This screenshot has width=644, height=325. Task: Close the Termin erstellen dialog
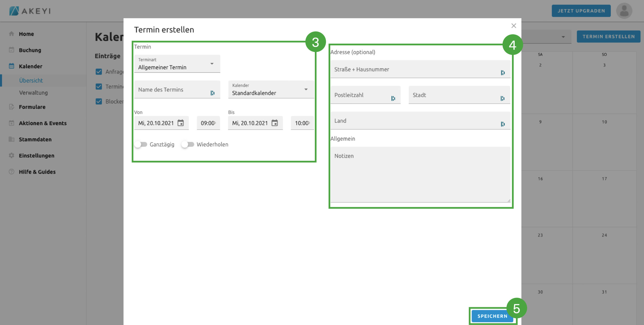(x=514, y=26)
